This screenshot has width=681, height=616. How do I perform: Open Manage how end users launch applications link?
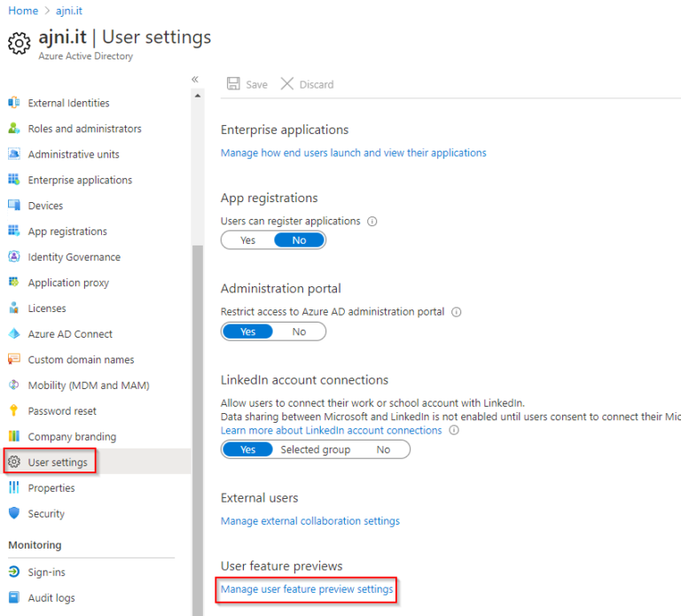tap(353, 152)
